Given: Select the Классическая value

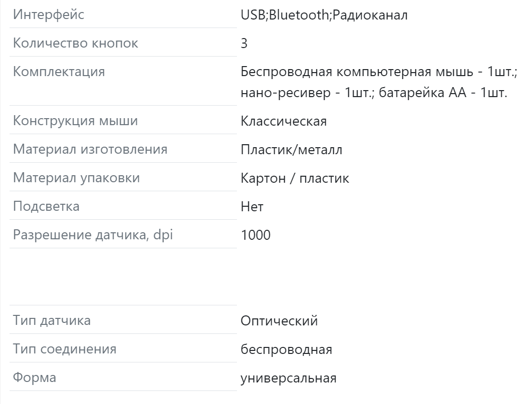Looking at the screenshot, I should click(284, 121).
